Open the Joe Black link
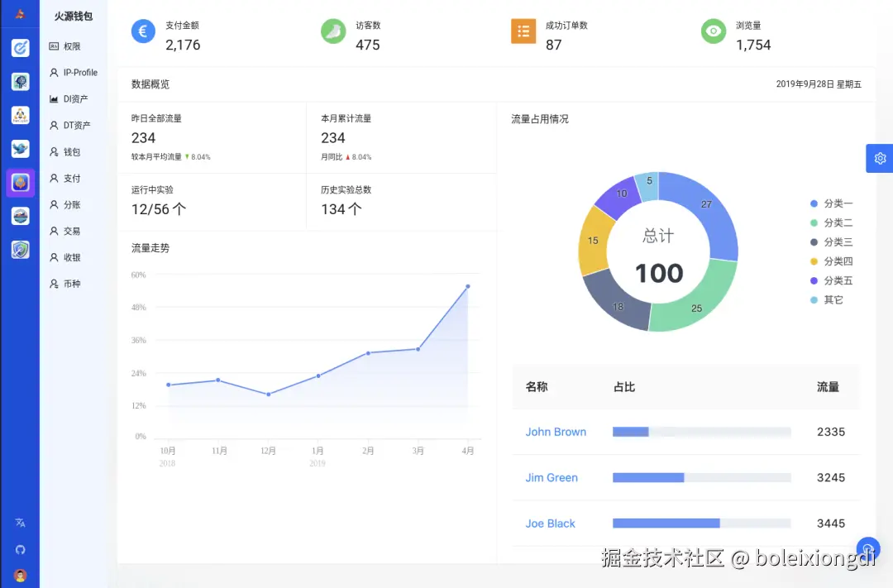 click(550, 523)
